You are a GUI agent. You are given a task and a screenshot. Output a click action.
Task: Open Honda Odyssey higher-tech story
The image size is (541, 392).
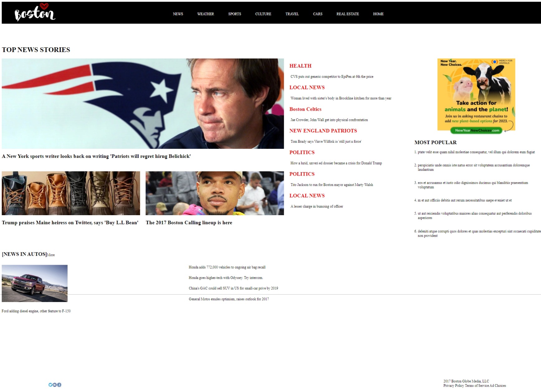[x=226, y=278]
